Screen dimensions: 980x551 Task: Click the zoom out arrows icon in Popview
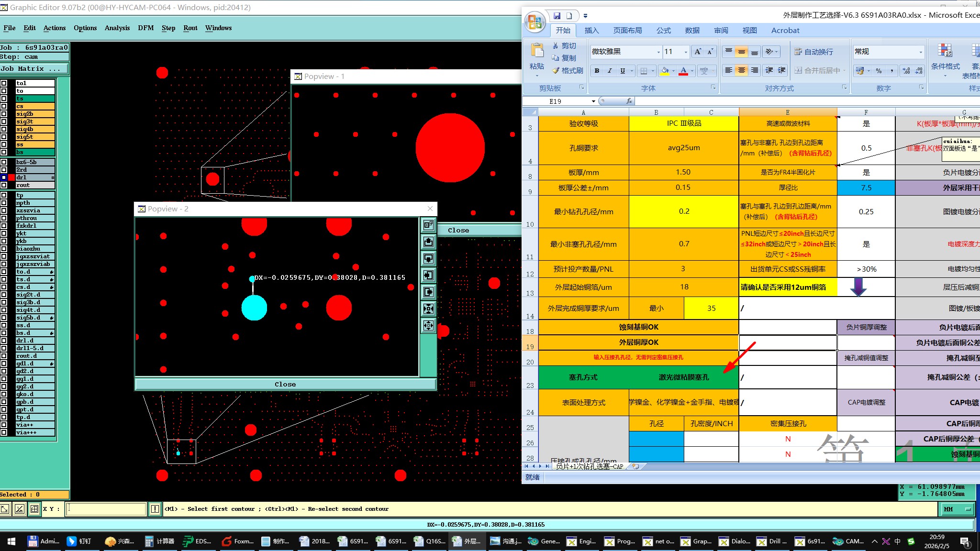tap(428, 326)
